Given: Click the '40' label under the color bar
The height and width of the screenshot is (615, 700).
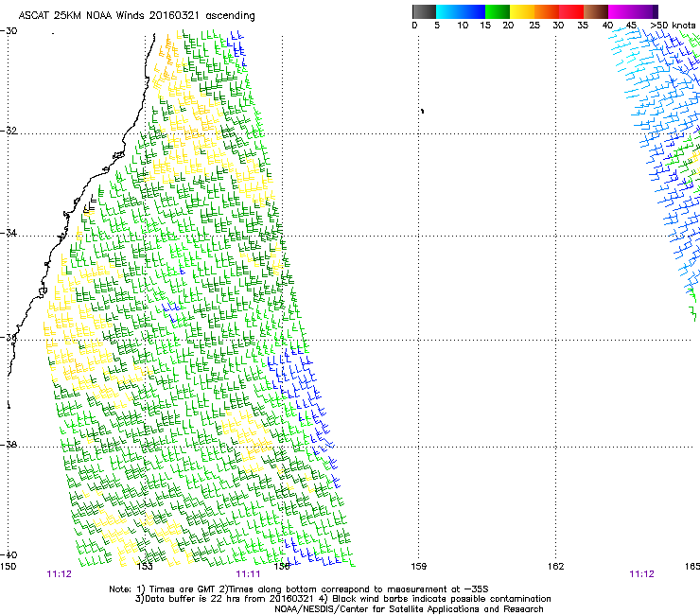Looking at the screenshot, I should click(607, 26).
